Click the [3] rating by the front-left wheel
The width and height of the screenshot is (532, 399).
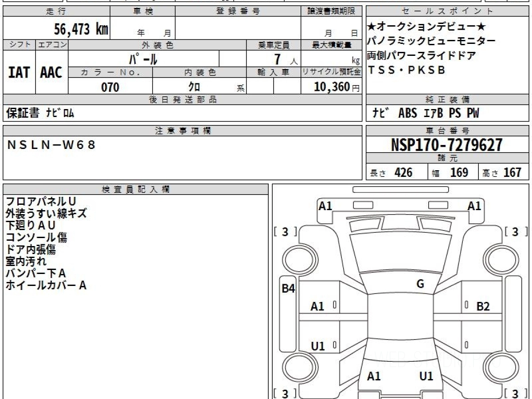tap(286, 231)
